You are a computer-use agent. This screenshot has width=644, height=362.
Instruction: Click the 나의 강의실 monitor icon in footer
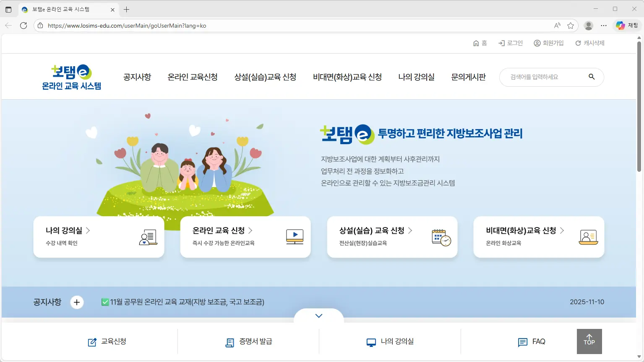(x=370, y=342)
